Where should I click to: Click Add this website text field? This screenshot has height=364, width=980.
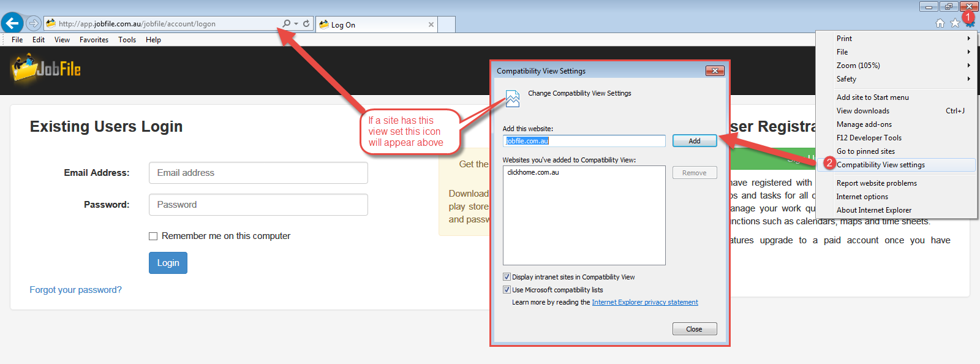coord(584,141)
